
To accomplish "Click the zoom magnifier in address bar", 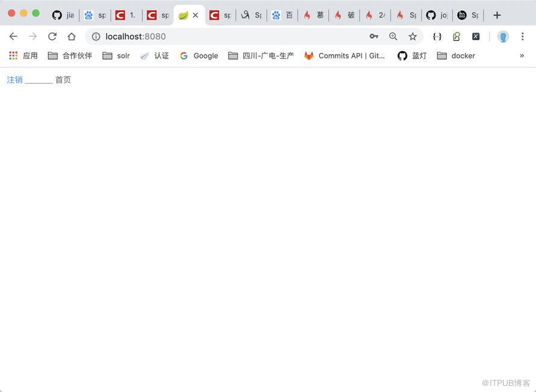I will click(x=393, y=37).
